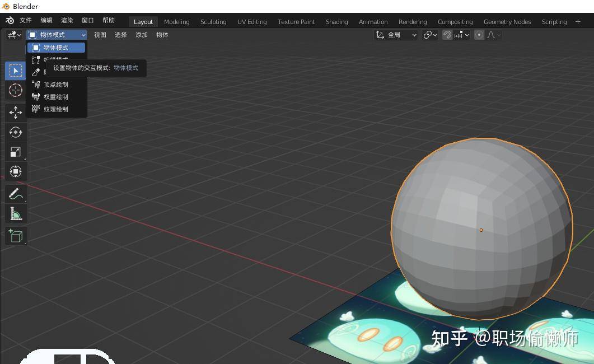
Task: Click the sphere's orange origin point
Action: point(481,230)
